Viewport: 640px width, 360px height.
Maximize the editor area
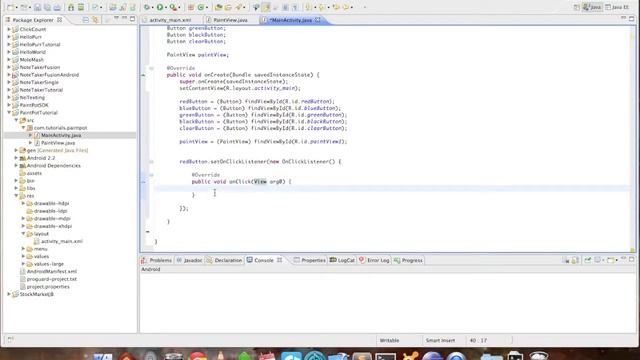(631, 19)
